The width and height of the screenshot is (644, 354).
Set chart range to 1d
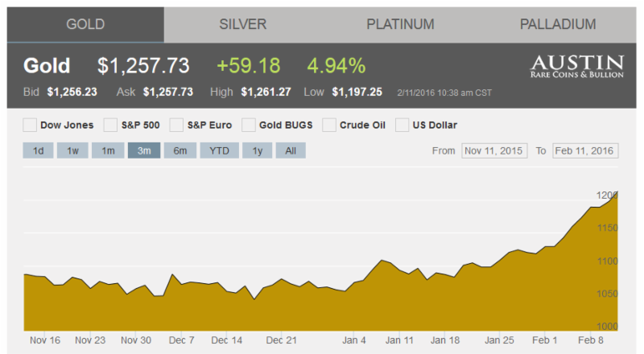tap(39, 150)
